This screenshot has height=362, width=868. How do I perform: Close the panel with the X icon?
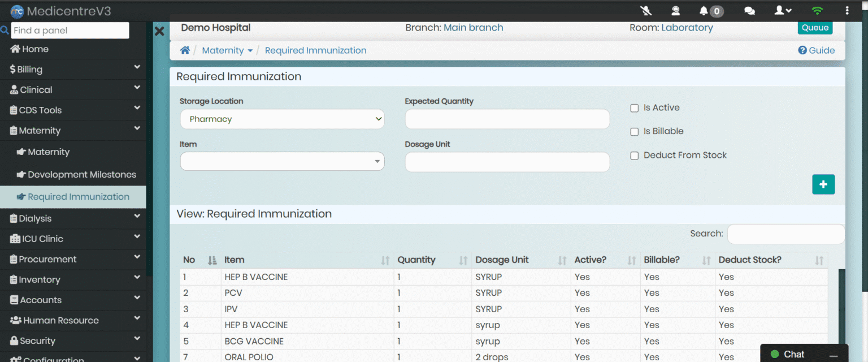159,31
